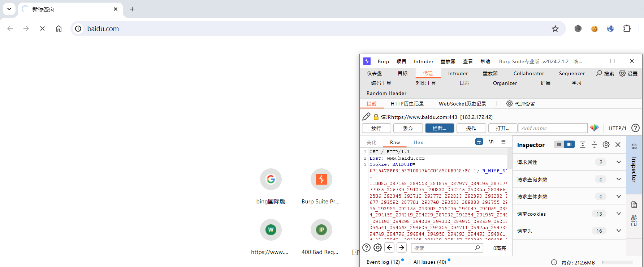The height and width of the screenshot is (267, 644).
Task: Select the Hex view tab
Action: pos(418,142)
